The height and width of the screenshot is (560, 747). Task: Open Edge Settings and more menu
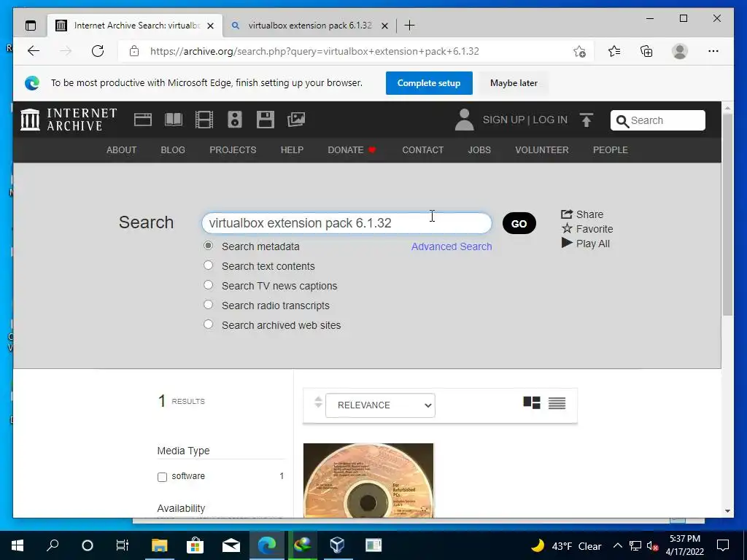[713, 51]
